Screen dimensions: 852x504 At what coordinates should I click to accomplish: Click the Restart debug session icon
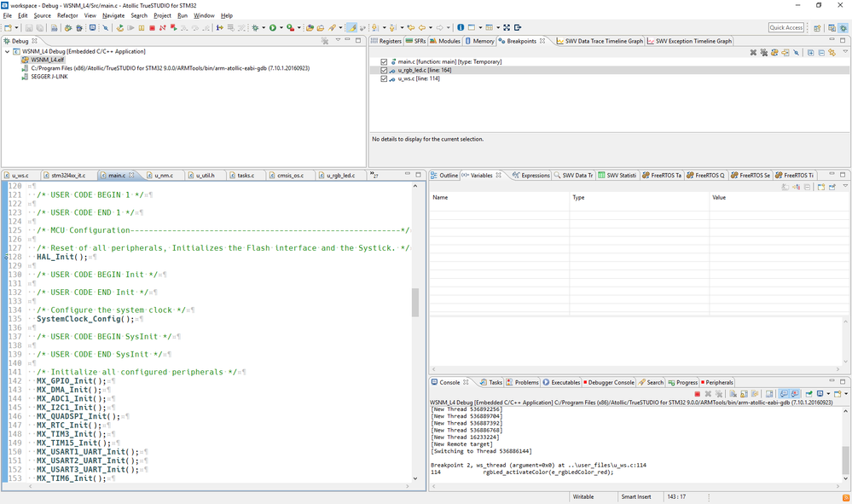point(120,27)
